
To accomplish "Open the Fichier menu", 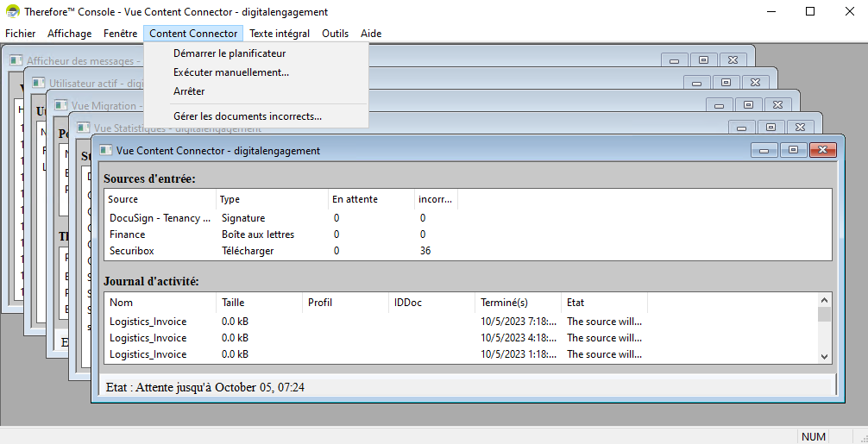I will [x=20, y=34].
